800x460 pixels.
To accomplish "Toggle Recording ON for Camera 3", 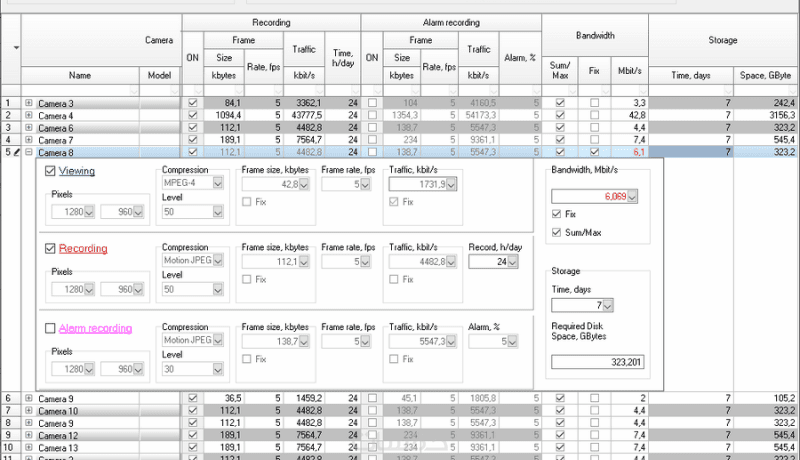I will tap(192, 103).
